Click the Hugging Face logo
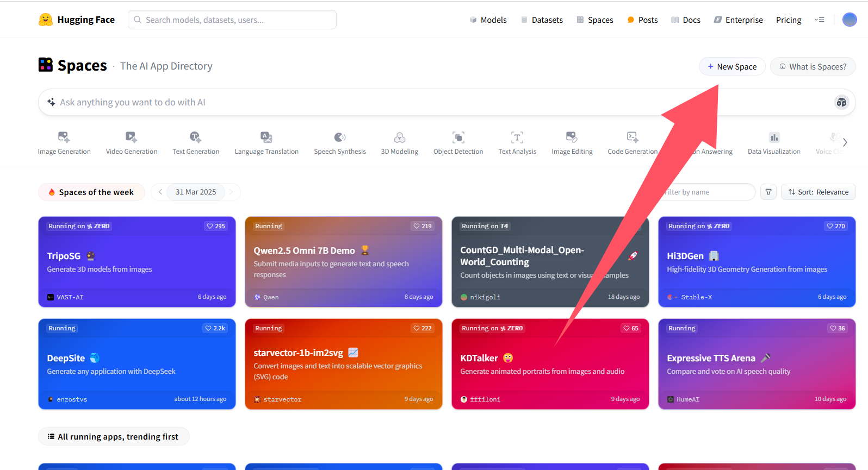Image resolution: width=868 pixels, height=470 pixels. tap(77, 20)
